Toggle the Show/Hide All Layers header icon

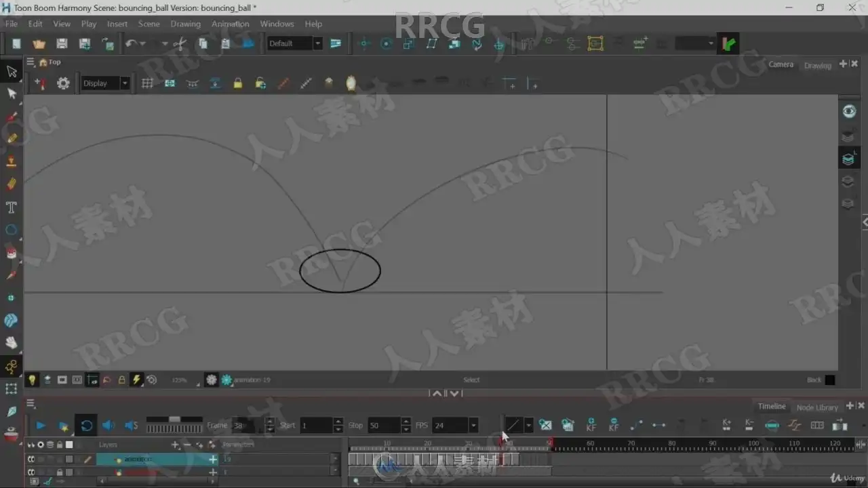tap(31, 445)
